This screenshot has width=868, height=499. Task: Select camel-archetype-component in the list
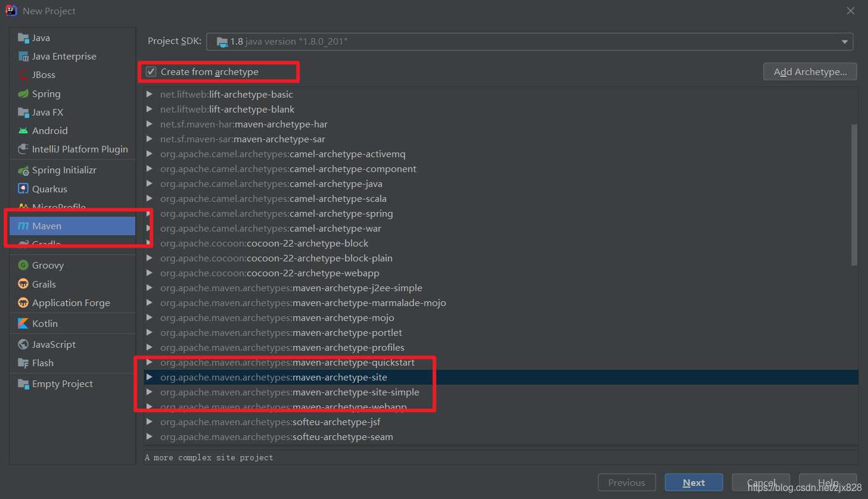[501, 169]
